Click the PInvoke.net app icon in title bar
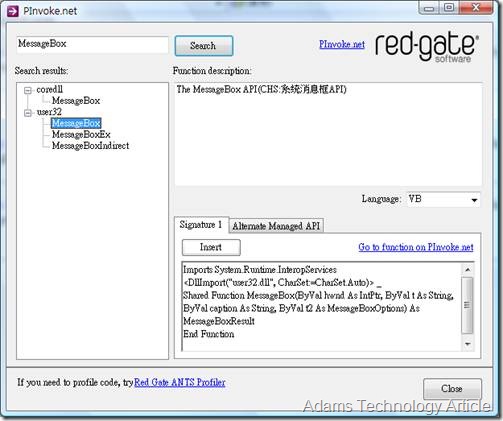The image size is (503, 421). pyautogui.click(x=13, y=11)
